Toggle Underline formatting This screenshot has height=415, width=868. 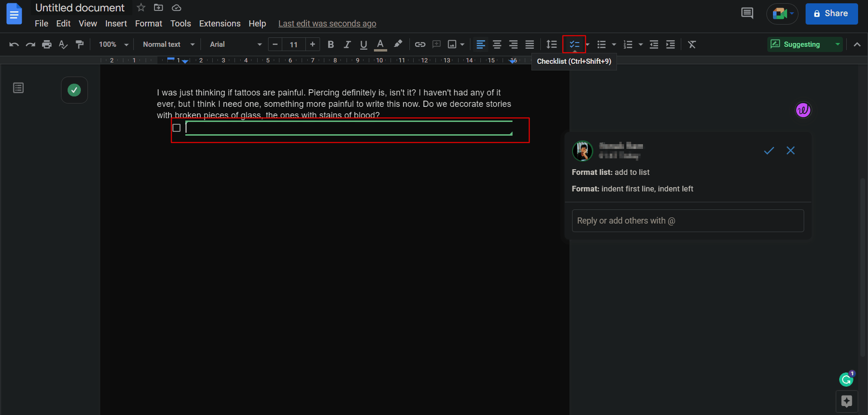[x=364, y=44]
